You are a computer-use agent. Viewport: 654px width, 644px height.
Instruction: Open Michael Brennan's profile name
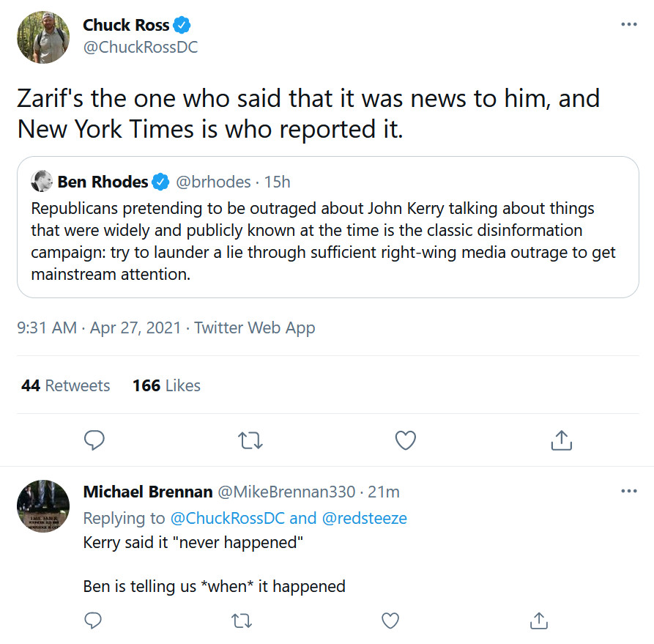(x=148, y=492)
